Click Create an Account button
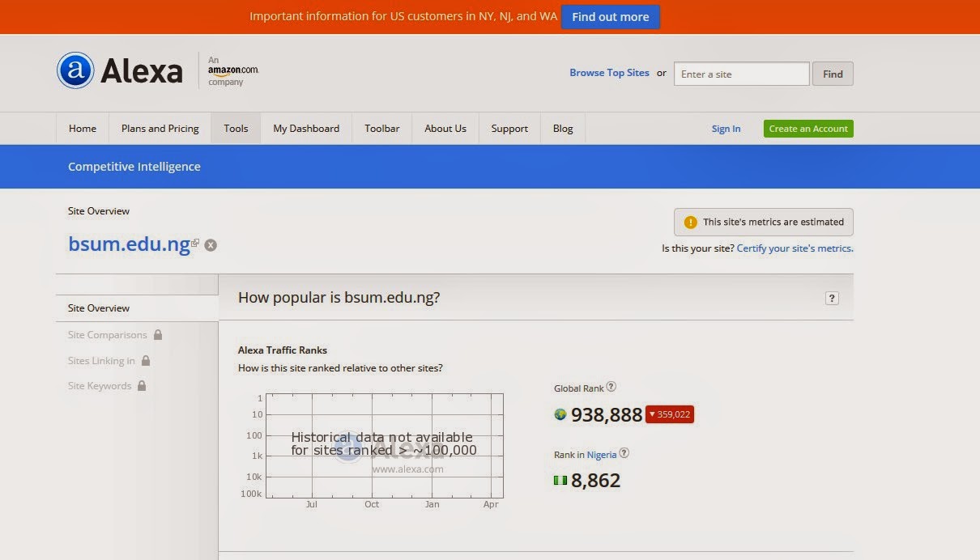 [808, 129]
